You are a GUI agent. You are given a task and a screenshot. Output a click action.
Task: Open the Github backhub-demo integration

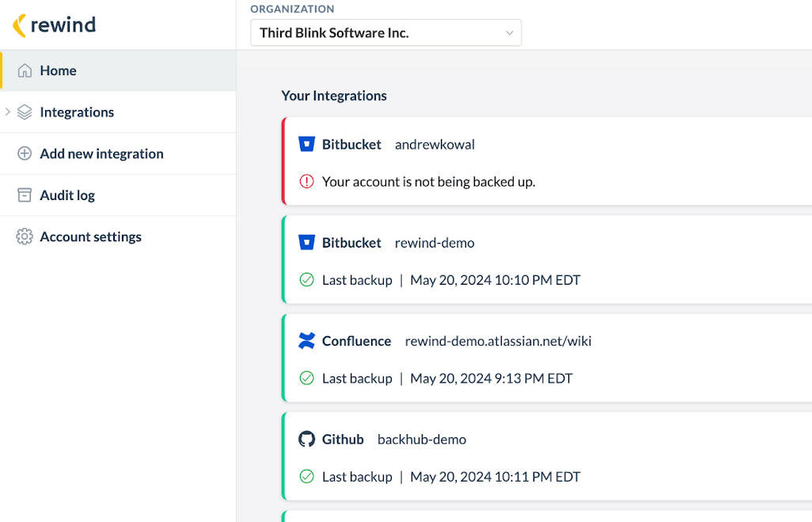pos(547,456)
